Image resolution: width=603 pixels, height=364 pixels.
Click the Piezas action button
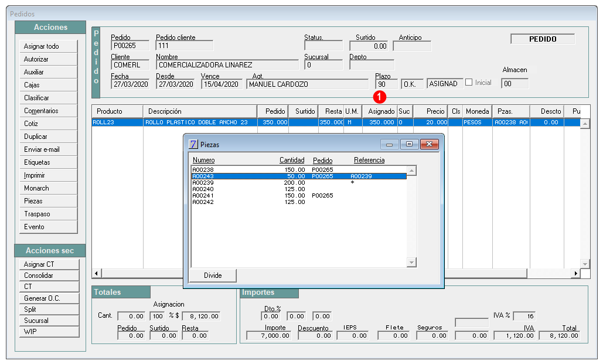pyautogui.click(x=49, y=201)
